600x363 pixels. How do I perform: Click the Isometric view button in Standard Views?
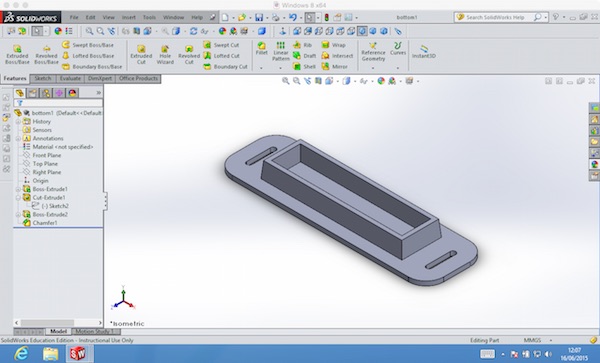(362, 31)
